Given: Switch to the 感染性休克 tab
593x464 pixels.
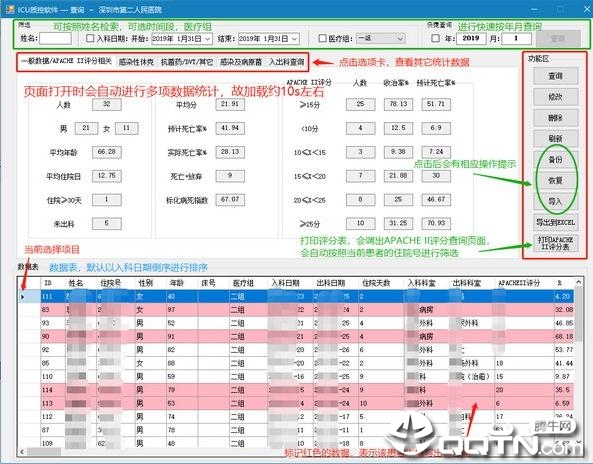Looking at the screenshot, I should pos(136,62).
